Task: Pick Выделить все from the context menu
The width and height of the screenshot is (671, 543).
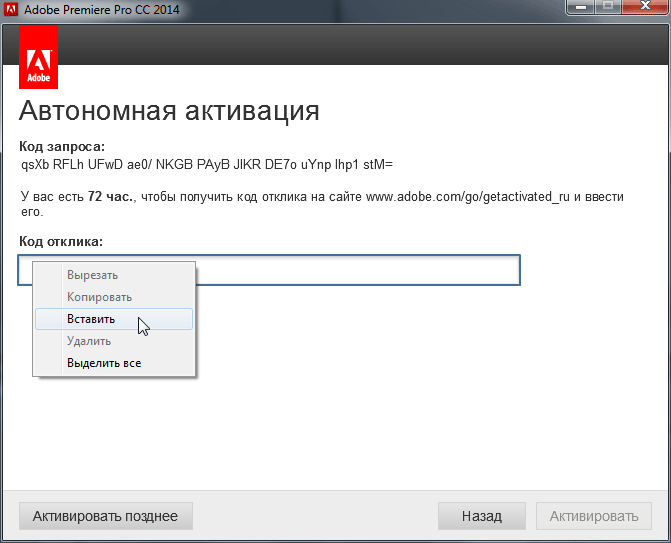Action: tap(114, 363)
